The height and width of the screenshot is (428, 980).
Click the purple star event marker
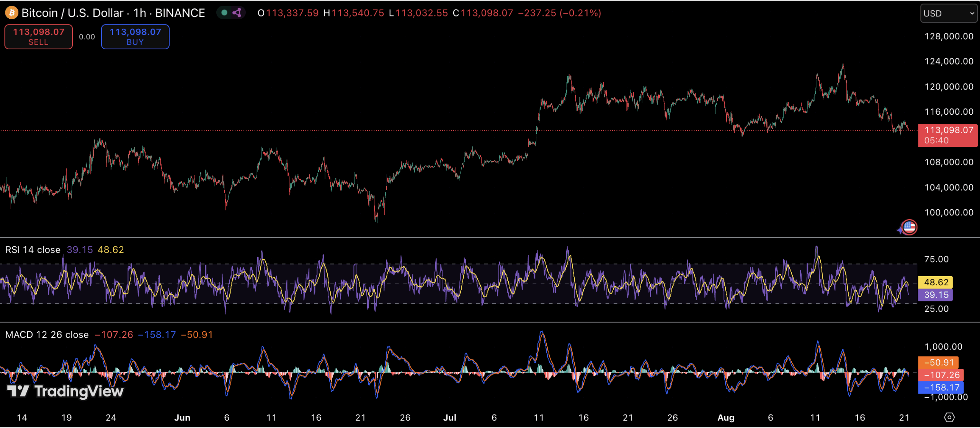[900, 230]
